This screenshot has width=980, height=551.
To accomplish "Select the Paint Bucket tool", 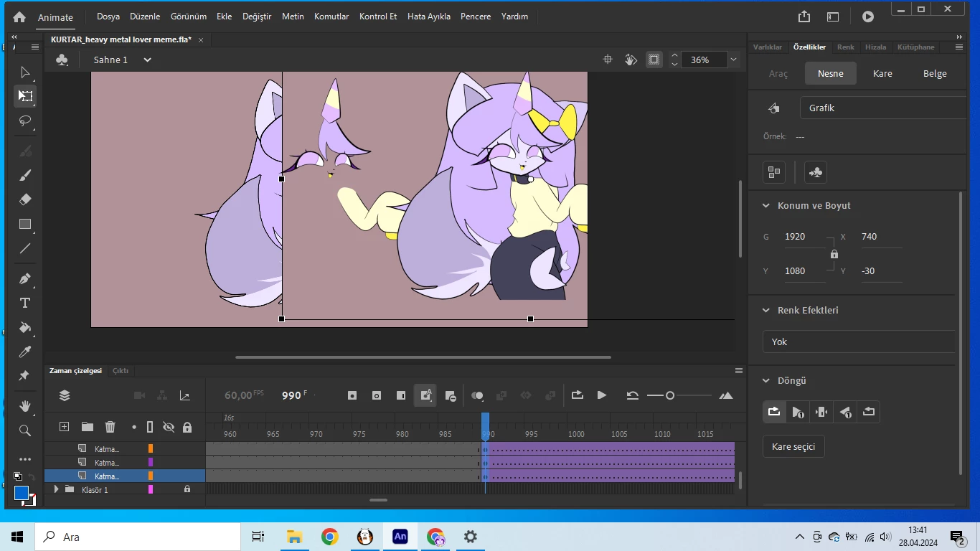I will tap(25, 327).
